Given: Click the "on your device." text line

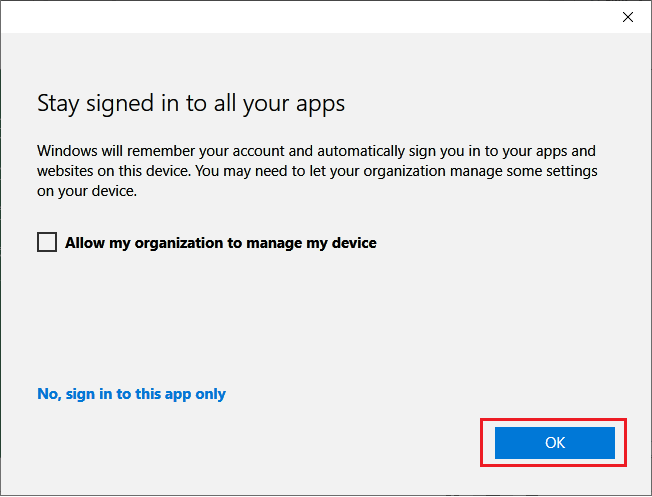Looking at the screenshot, I should (x=87, y=190).
